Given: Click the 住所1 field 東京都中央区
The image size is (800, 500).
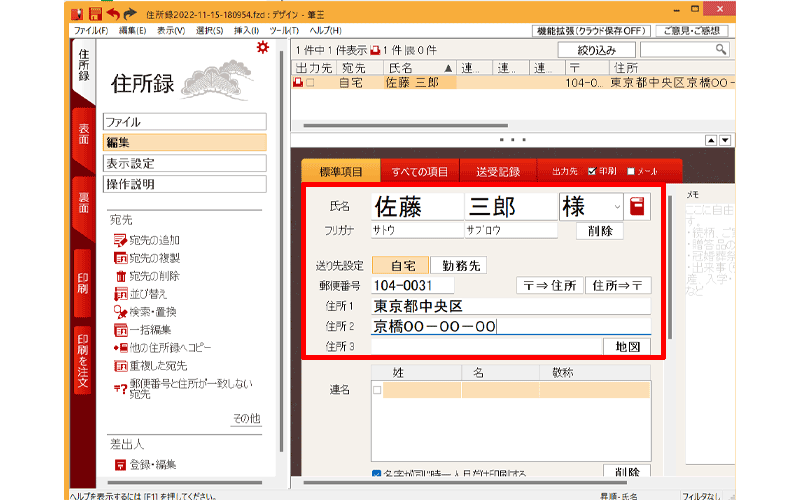Looking at the screenshot, I should click(511, 306).
